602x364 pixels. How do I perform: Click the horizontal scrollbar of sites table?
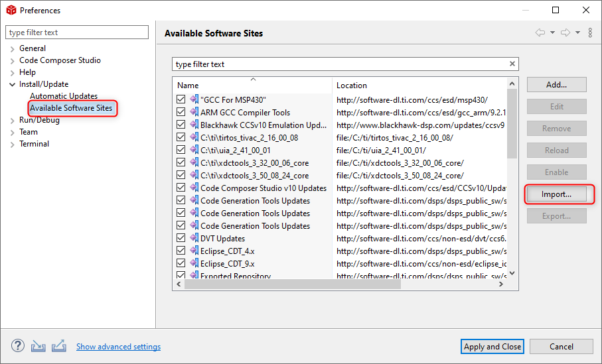pos(292,284)
